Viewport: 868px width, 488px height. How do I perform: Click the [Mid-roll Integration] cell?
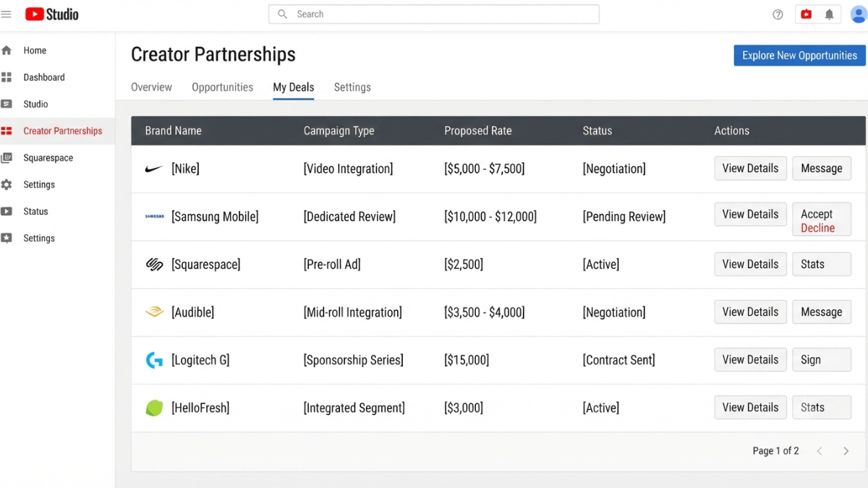[x=352, y=312]
